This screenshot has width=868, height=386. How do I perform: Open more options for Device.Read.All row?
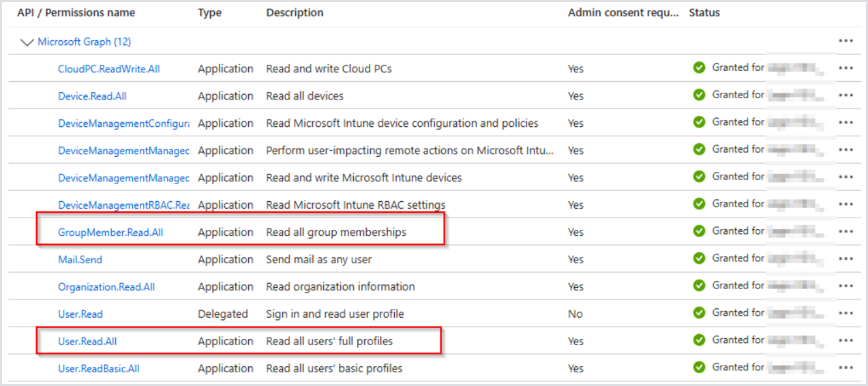pos(846,95)
